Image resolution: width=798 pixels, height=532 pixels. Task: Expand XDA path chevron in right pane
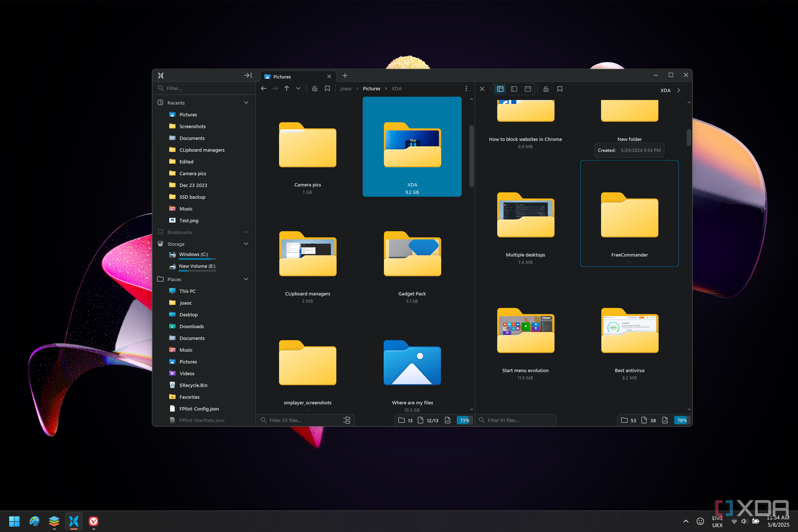(x=679, y=90)
